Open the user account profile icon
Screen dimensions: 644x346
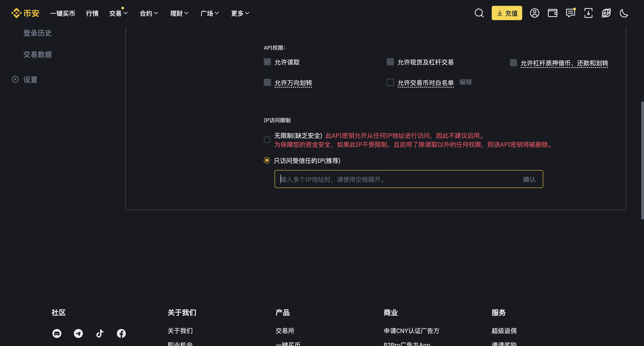534,13
